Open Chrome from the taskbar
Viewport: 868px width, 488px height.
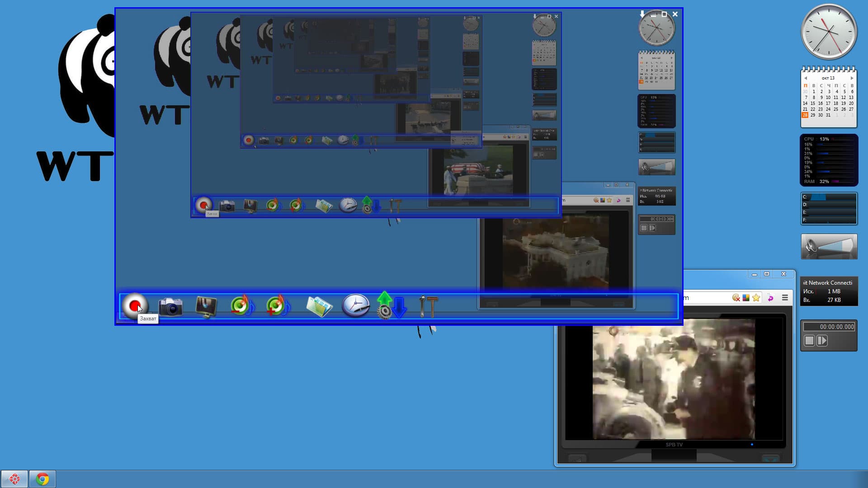(x=42, y=479)
